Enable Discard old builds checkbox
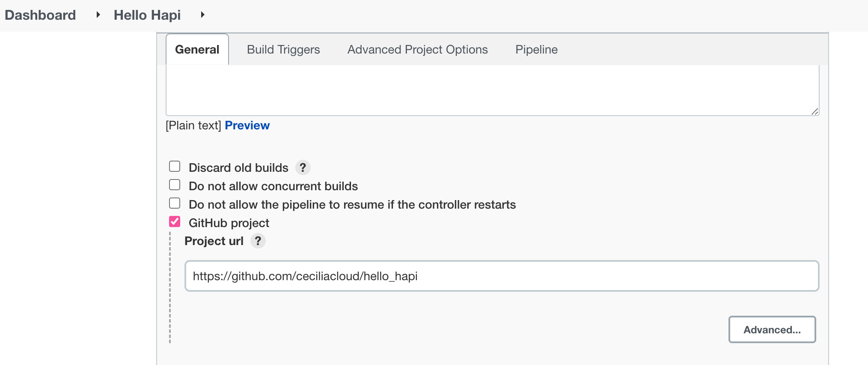The width and height of the screenshot is (868, 365). 175,166
